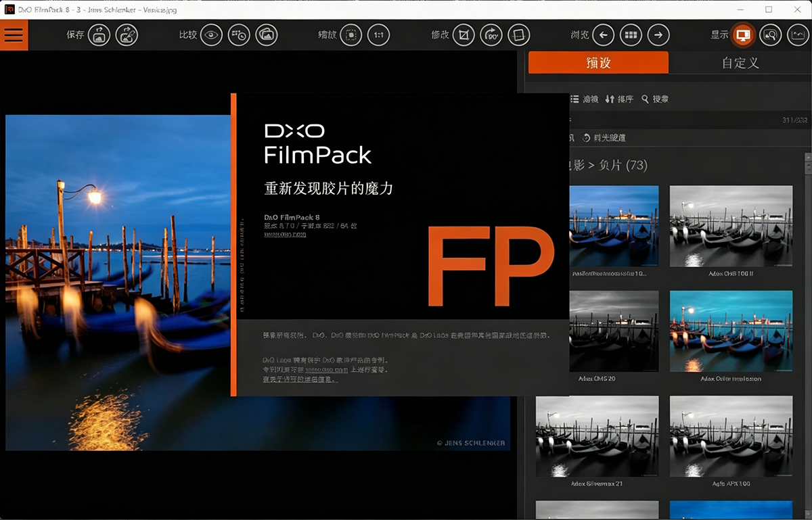The width and height of the screenshot is (812, 520).
Task: Select the Adox Silvermax 21 preset
Action: [597, 436]
